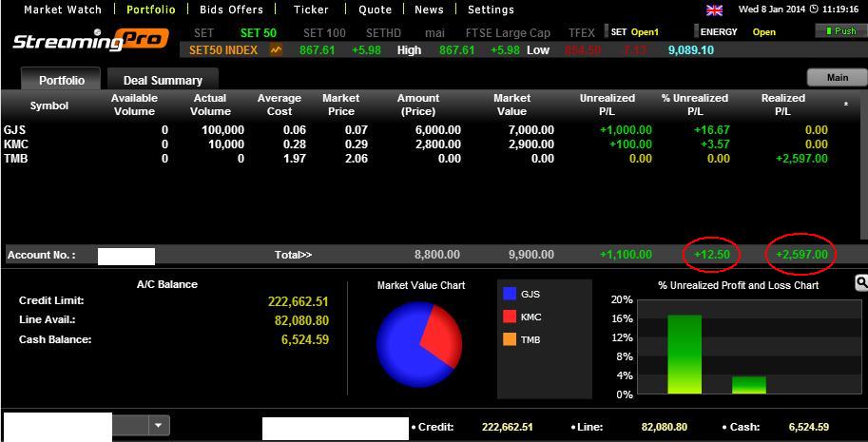Click TMB realized P/L +2,597.00 cell

pos(801,159)
